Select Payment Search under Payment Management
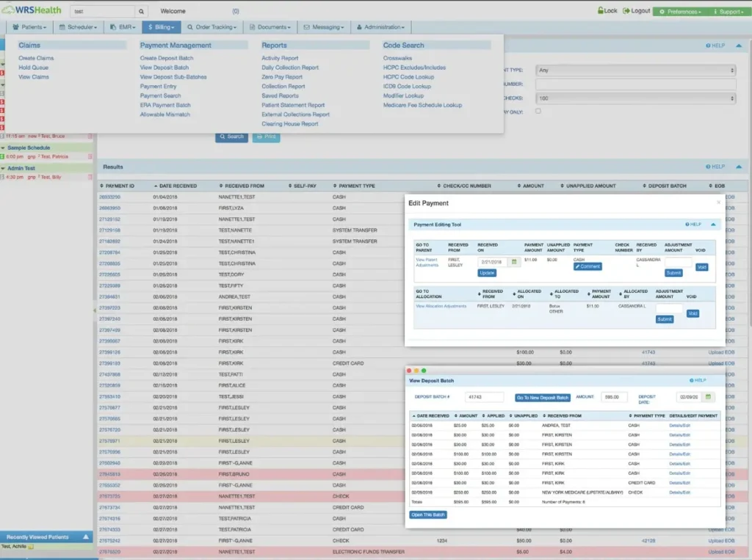This screenshot has height=560, width=752. pyautogui.click(x=161, y=95)
